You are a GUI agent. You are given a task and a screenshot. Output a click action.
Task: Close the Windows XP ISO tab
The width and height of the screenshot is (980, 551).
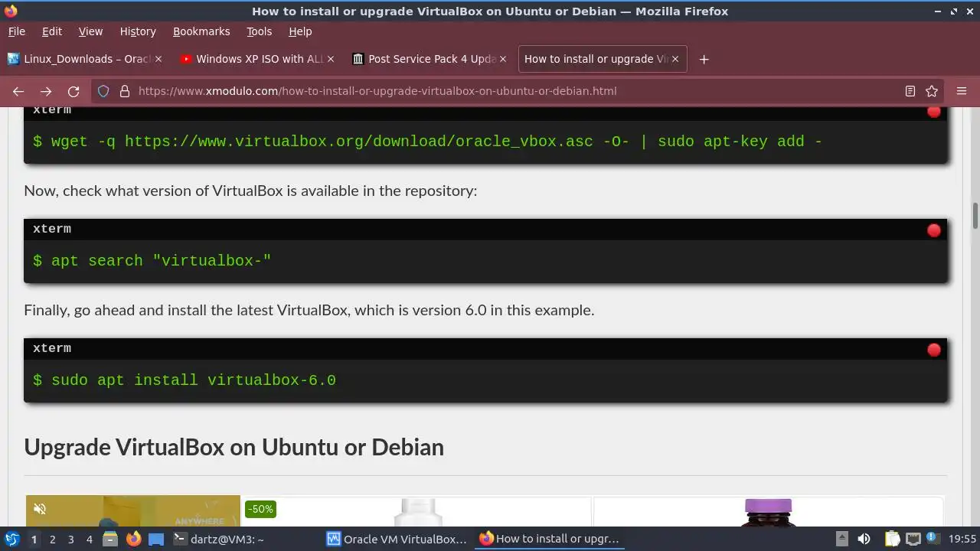pos(331,59)
